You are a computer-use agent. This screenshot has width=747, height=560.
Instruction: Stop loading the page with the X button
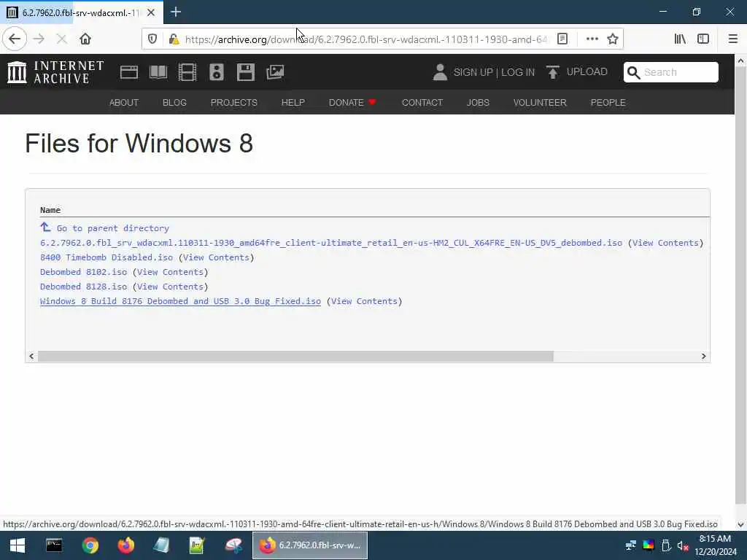point(61,39)
